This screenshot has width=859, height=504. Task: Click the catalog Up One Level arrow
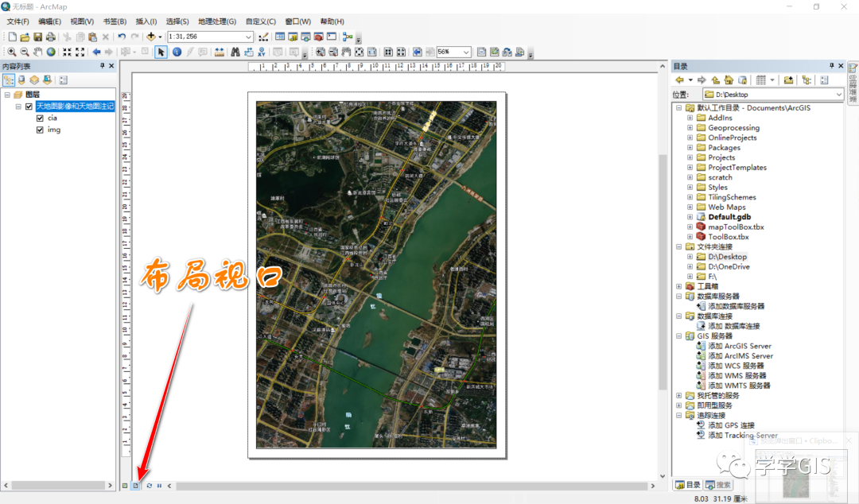(x=716, y=80)
